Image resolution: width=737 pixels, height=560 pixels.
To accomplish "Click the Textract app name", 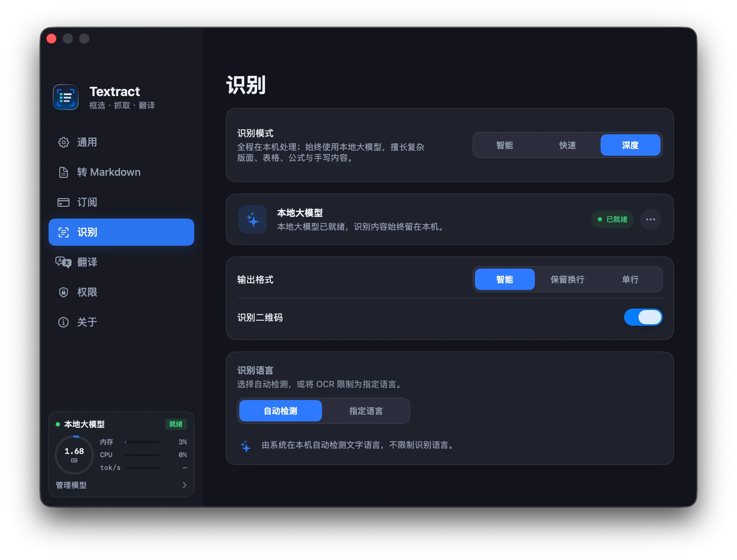I will [x=115, y=91].
